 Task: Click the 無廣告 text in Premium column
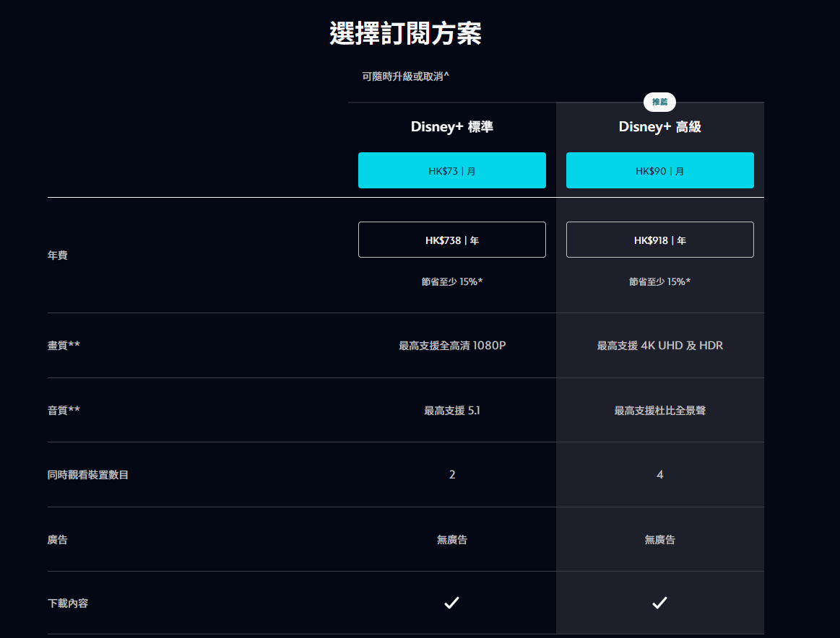(x=659, y=540)
